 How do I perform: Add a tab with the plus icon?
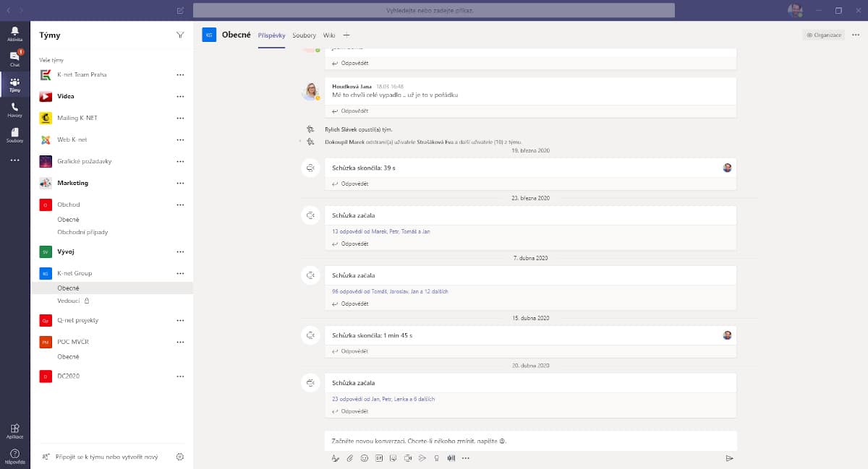point(346,35)
